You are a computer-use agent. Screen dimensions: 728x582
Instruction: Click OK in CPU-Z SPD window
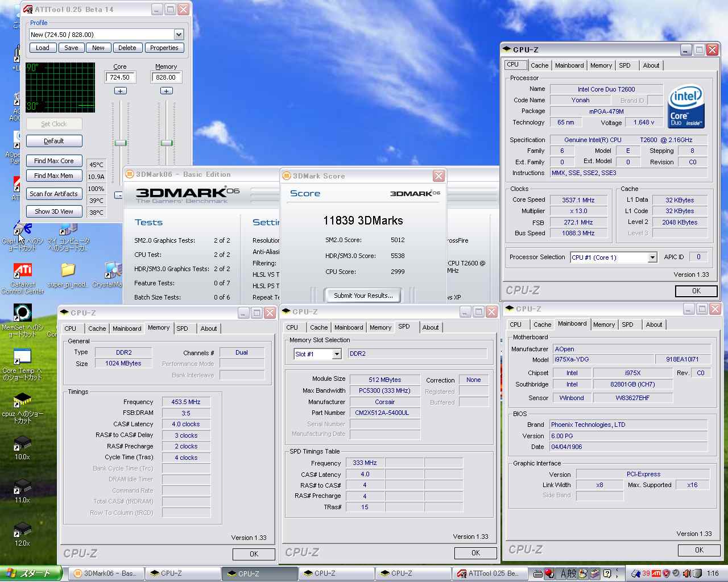click(475, 553)
